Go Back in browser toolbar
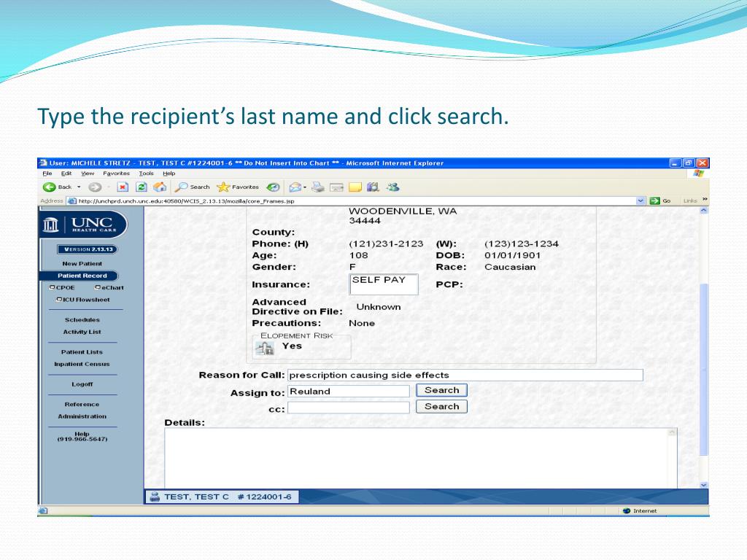Viewport: 747px width, 560px height. (x=58, y=187)
